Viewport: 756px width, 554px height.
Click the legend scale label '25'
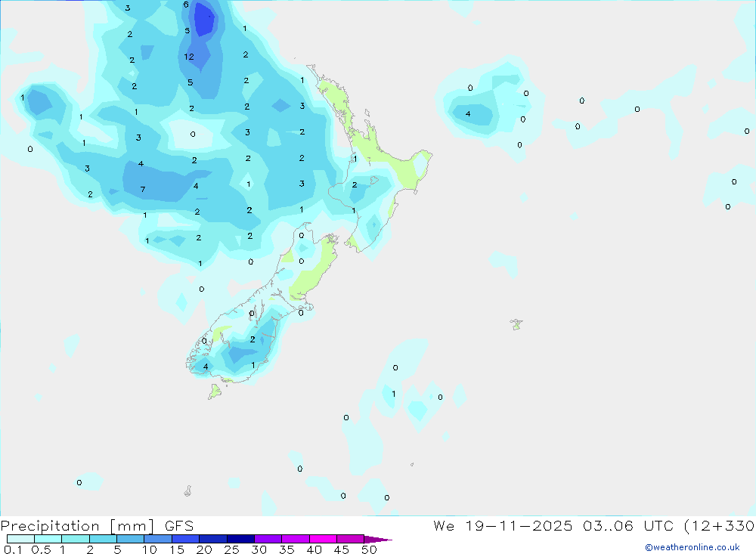point(231,549)
